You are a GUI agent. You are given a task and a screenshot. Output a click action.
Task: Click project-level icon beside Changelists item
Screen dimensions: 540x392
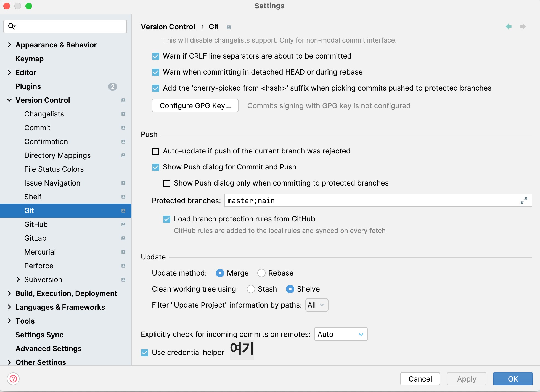point(123,114)
